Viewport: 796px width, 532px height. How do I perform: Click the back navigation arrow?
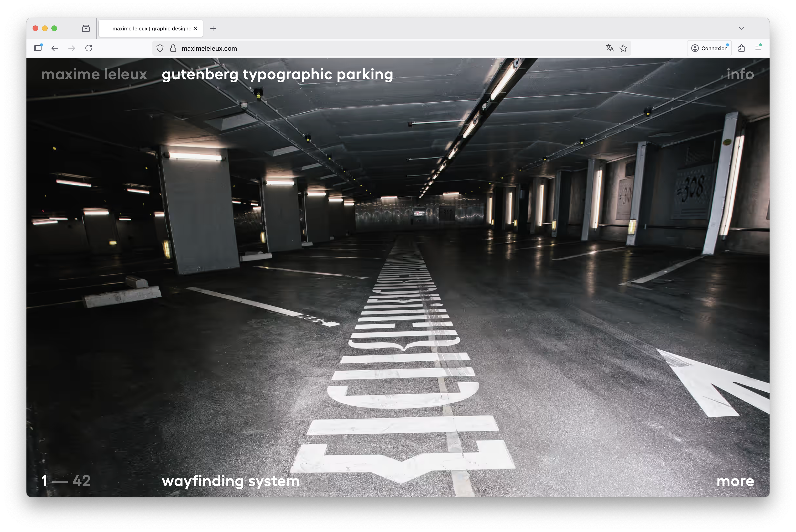(x=55, y=48)
